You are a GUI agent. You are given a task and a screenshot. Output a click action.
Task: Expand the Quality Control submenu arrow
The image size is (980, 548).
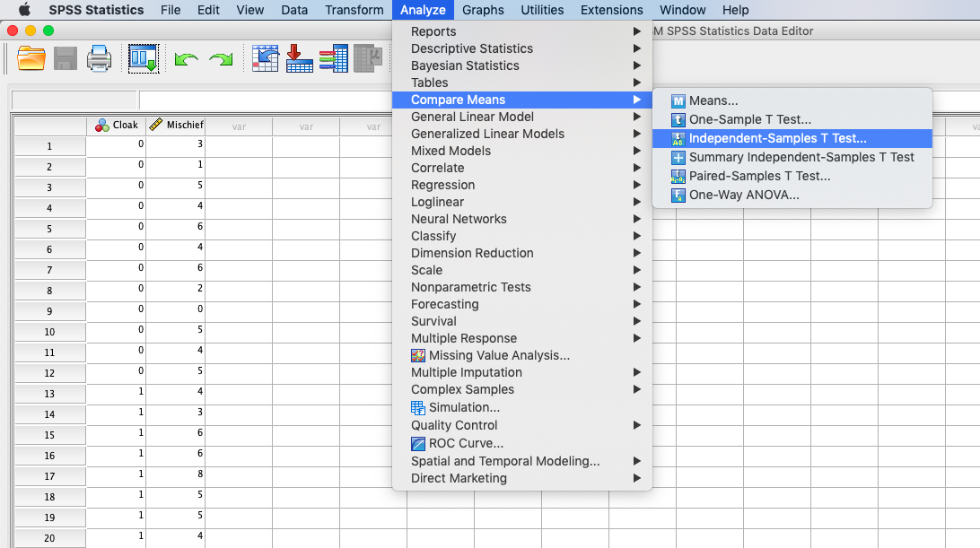[637, 425]
